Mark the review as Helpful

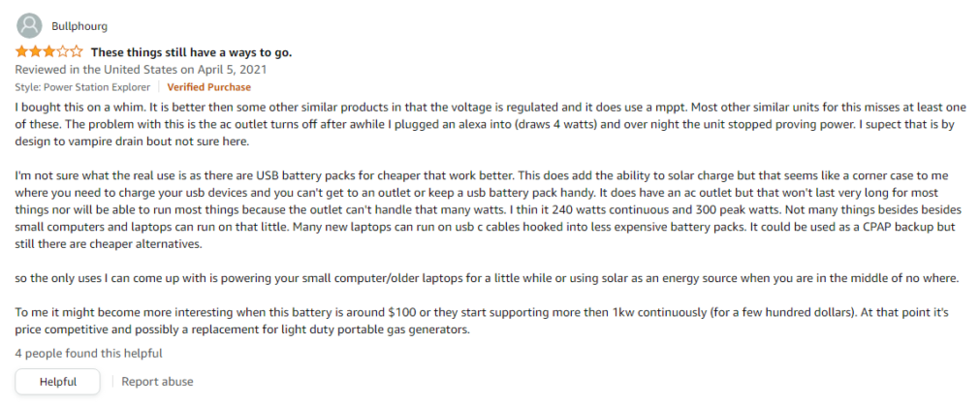click(57, 382)
